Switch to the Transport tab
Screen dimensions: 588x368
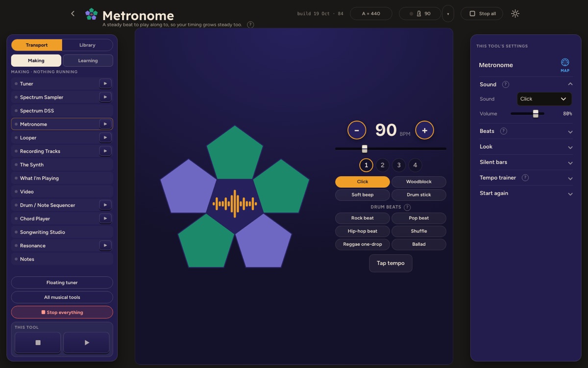coord(37,45)
